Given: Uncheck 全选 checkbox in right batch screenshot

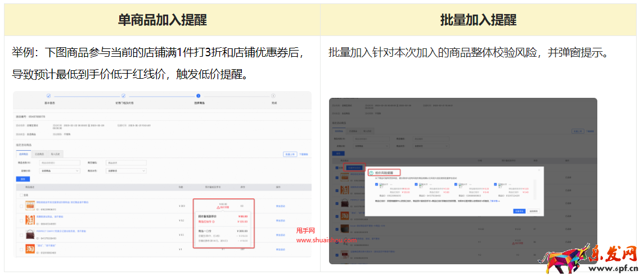Looking at the screenshot, I should coord(337,168).
